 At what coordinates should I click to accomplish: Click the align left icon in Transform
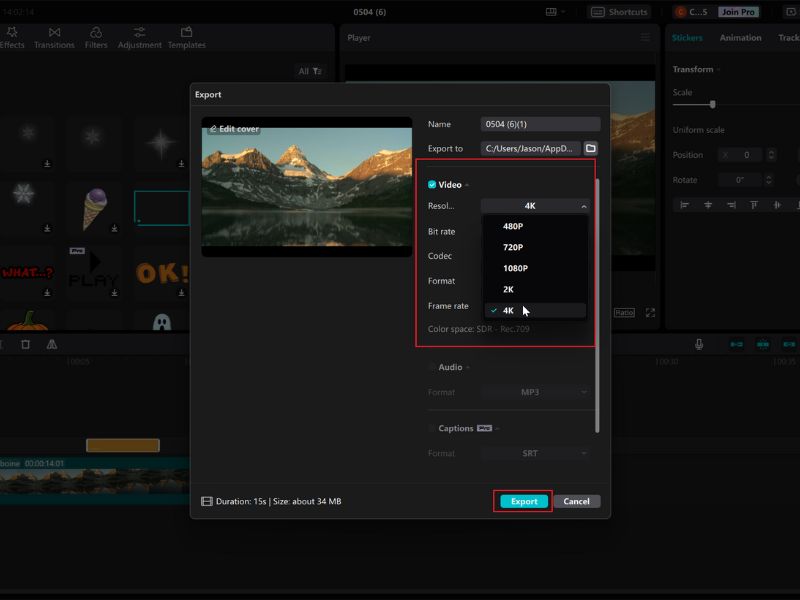point(684,205)
